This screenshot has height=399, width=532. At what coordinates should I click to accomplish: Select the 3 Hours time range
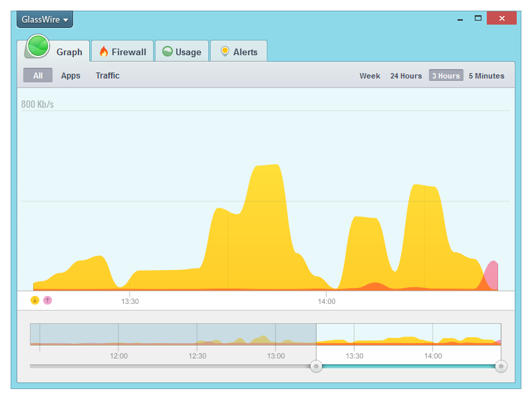click(x=446, y=76)
